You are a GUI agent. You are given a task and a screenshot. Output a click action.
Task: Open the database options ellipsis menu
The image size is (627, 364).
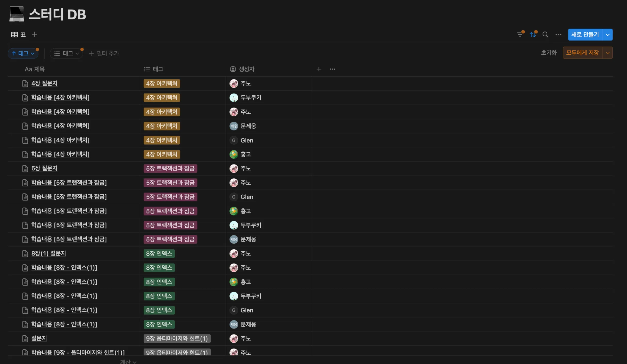click(x=558, y=35)
